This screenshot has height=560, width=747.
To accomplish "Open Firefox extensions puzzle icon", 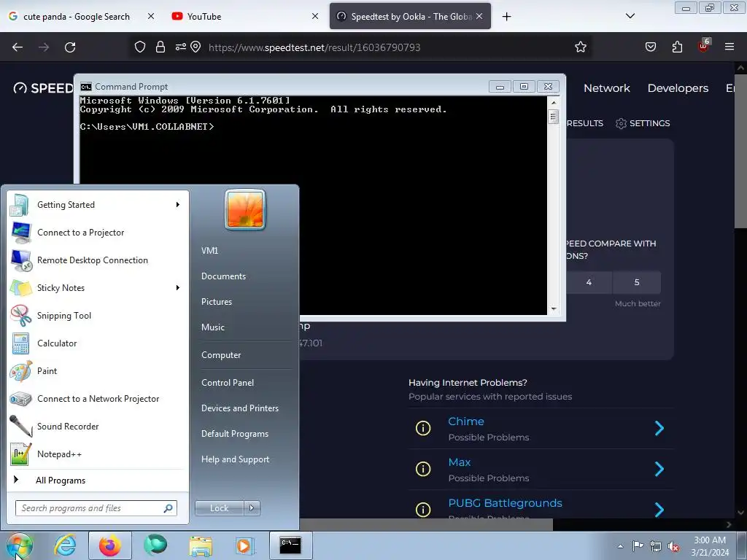I will [x=677, y=47].
